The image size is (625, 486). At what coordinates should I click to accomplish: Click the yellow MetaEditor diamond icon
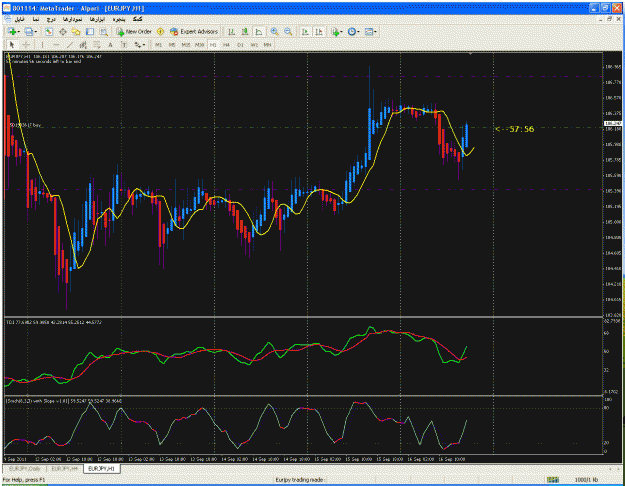[160, 31]
